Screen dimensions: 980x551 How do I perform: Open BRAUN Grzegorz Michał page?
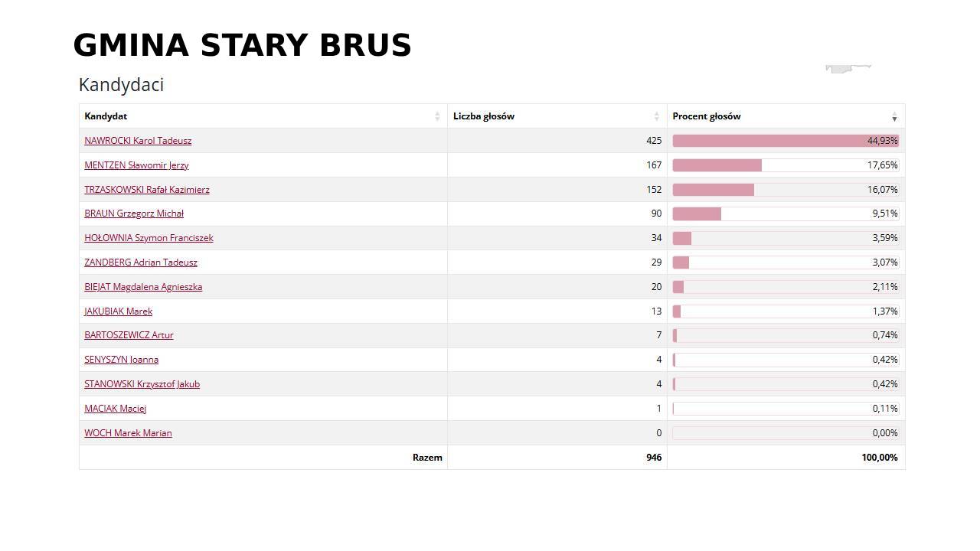coord(134,214)
